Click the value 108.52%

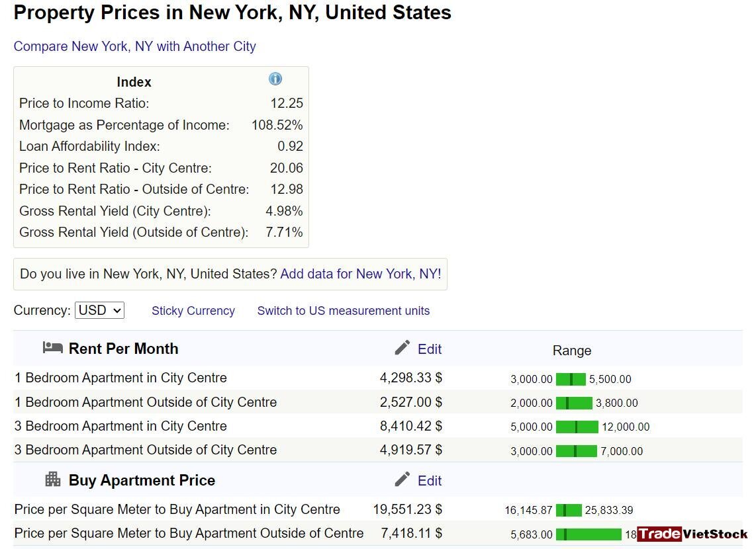pyautogui.click(x=277, y=125)
